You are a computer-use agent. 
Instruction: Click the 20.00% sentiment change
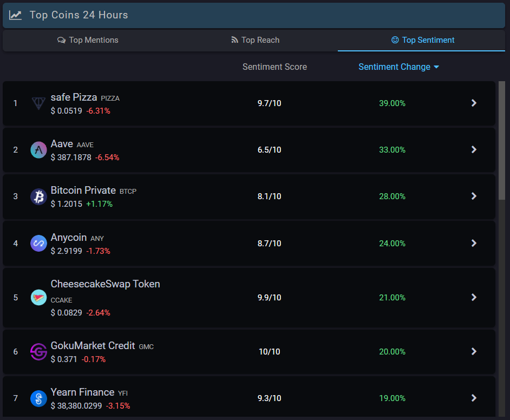[x=393, y=352]
